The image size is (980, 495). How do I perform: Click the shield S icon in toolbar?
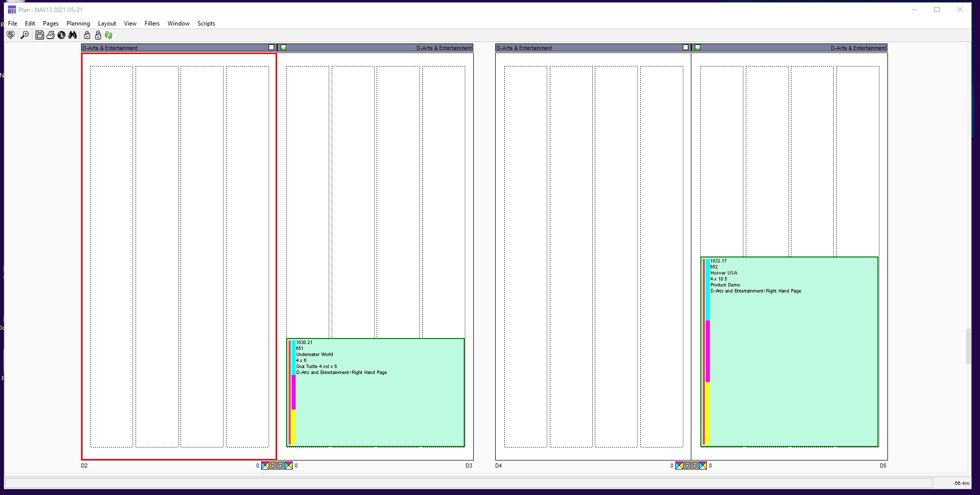coord(11,35)
